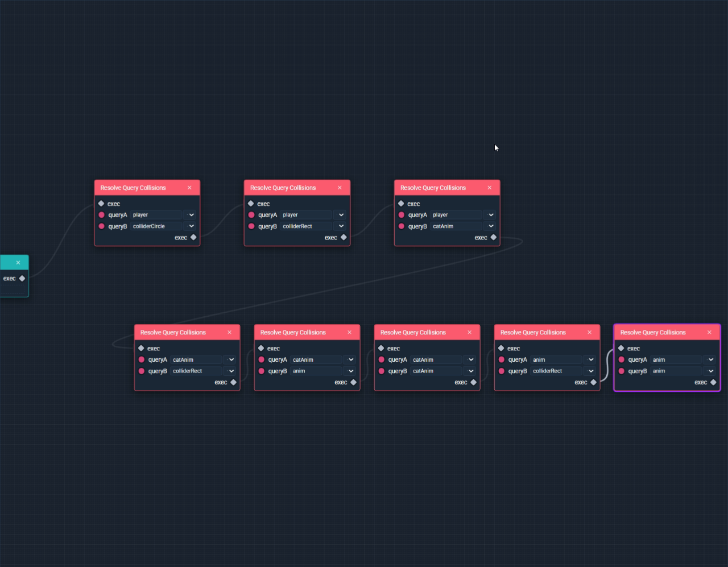Click exec output pin of selected anim/anim node

point(713,383)
